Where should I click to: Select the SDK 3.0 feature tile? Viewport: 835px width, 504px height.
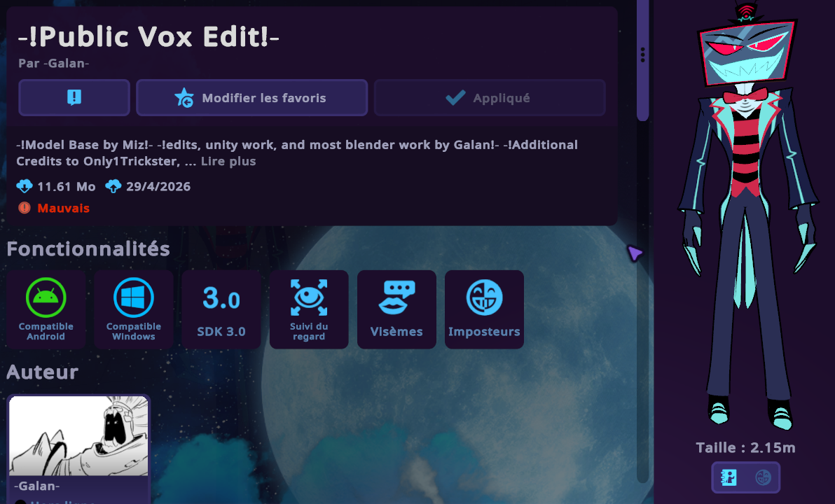(221, 309)
